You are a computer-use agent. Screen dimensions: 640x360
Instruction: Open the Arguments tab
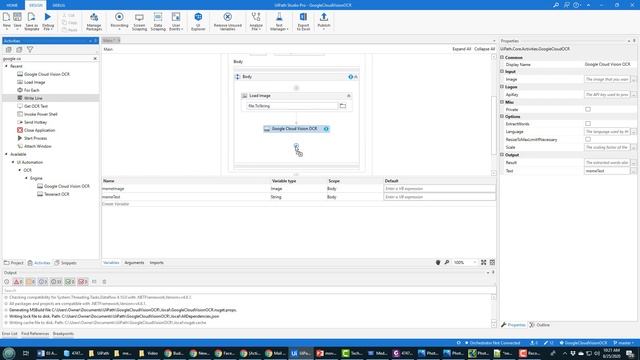pyautogui.click(x=134, y=263)
